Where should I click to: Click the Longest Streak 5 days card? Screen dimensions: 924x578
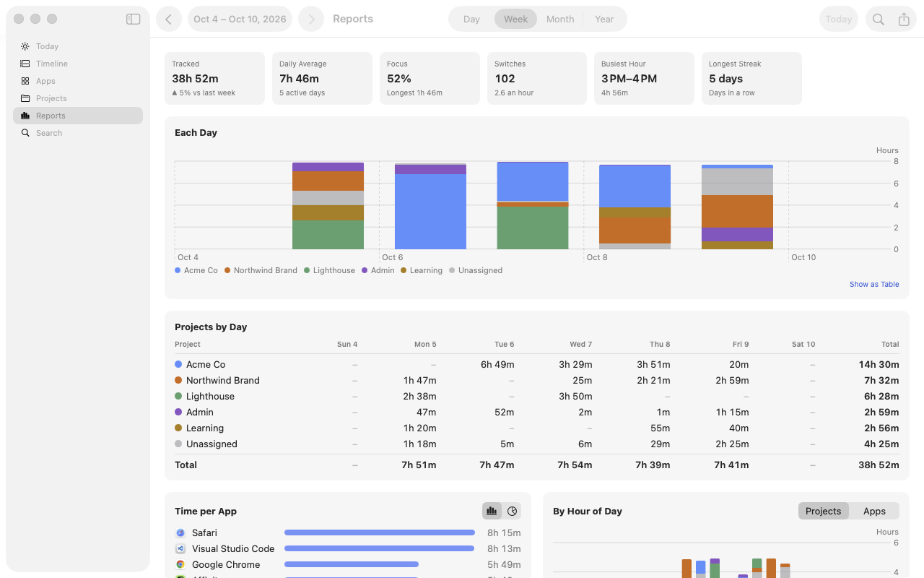751,78
